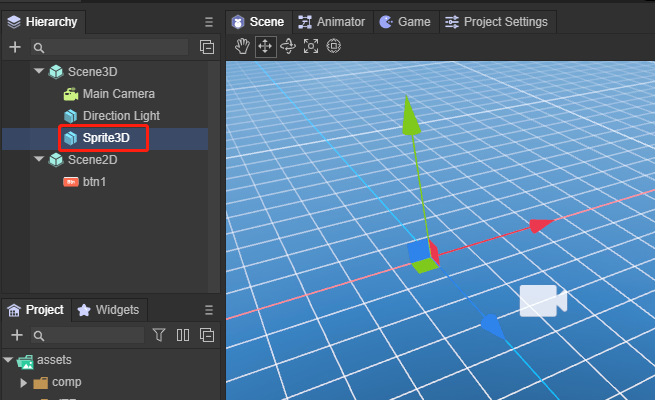Open the Project Settings tab
This screenshot has width=655, height=400.
point(495,21)
